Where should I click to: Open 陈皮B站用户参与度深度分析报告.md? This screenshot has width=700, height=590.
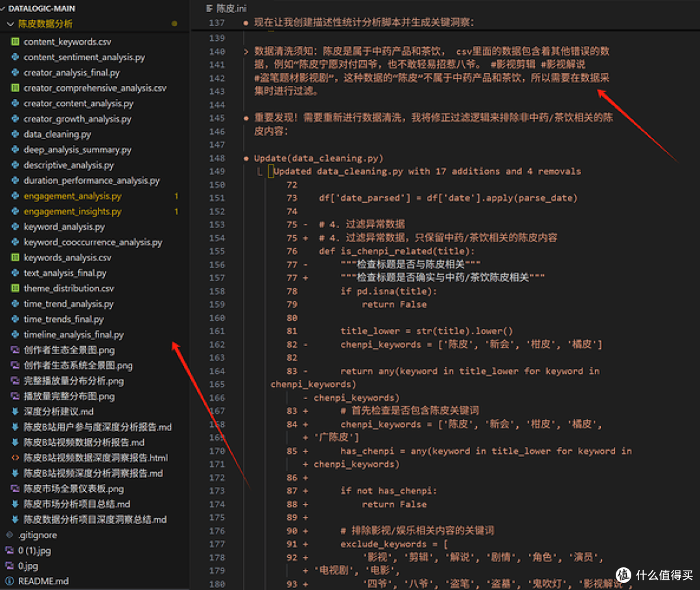(97, 427)
